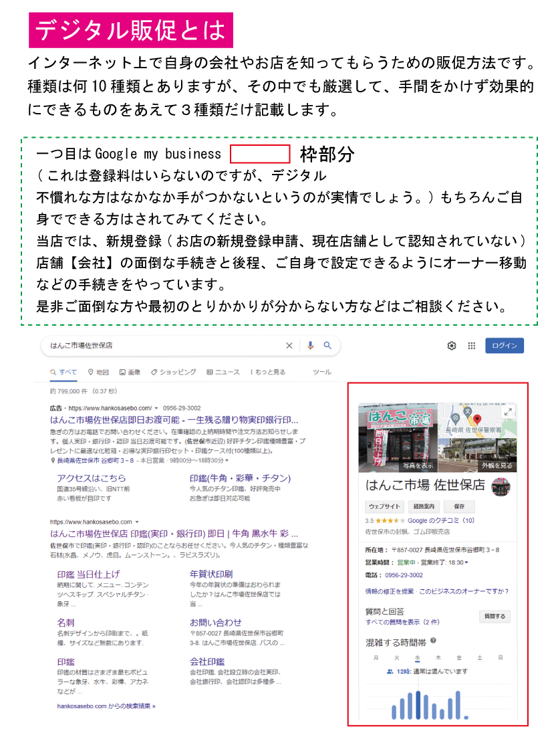Expand business hours next to 営業終了: 18:30

(466, 562)
